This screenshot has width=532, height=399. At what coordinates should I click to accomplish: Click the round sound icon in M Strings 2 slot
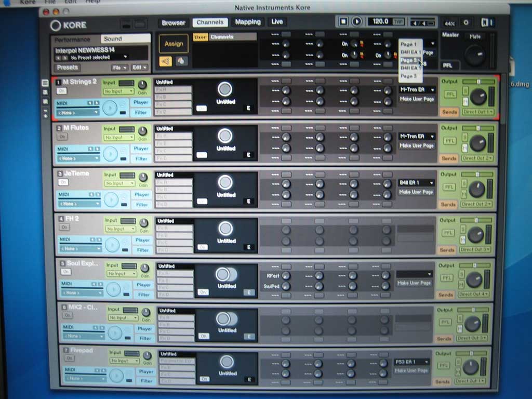[224, 89]
